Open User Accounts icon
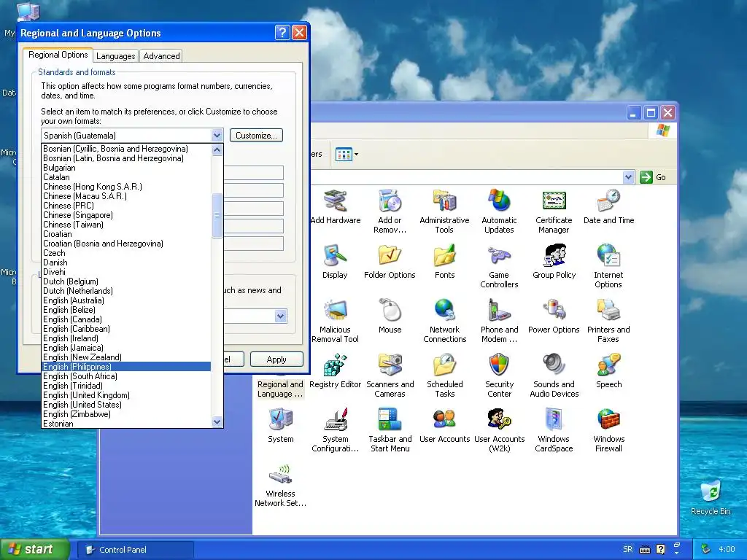Image resolution: width=747 pixels, height=560 pixels. click(x=444, y=426)
